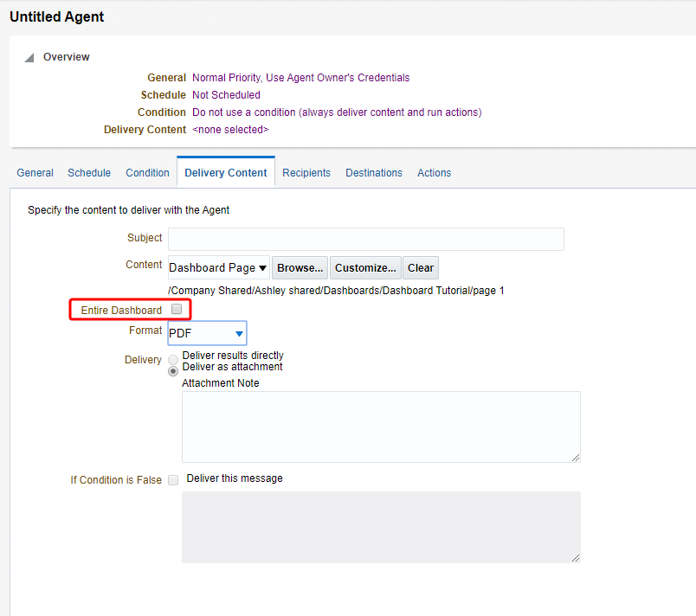Viewport: 696px width, 616px height.
Task: Switch to the Actions tab
Action: pos(434,173)
